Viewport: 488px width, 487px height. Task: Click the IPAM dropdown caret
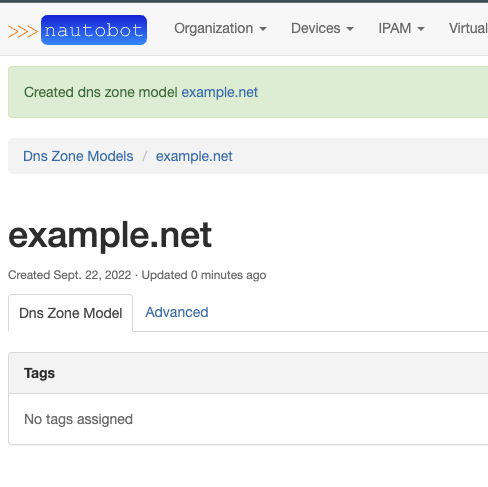click(x=421, y=29)
